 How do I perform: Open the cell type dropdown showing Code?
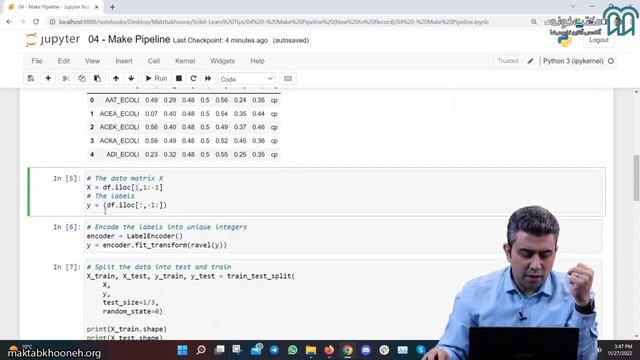247,79
